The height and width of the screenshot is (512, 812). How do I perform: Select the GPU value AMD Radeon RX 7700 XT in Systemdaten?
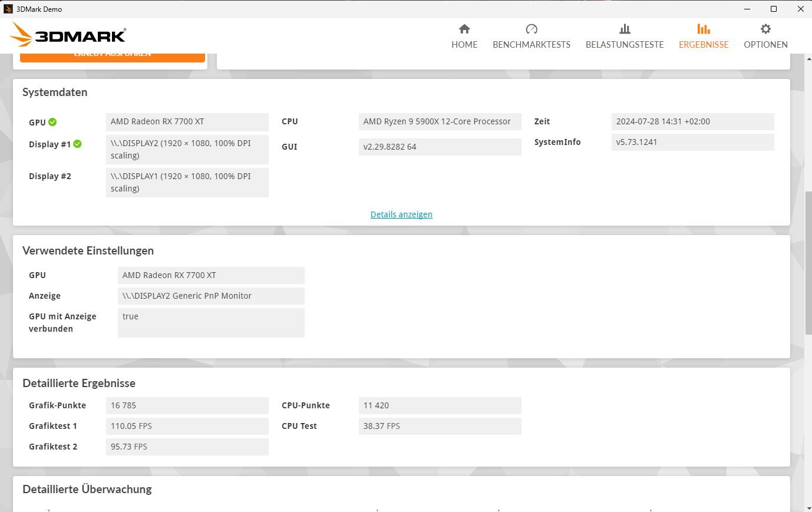187,121
